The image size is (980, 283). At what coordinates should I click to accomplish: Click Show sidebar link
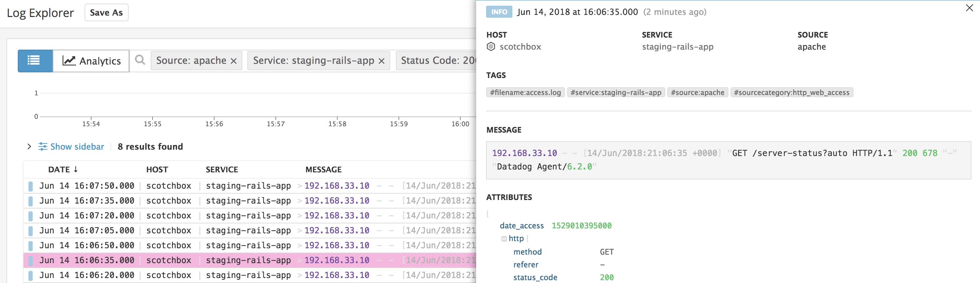click(76, 146)
